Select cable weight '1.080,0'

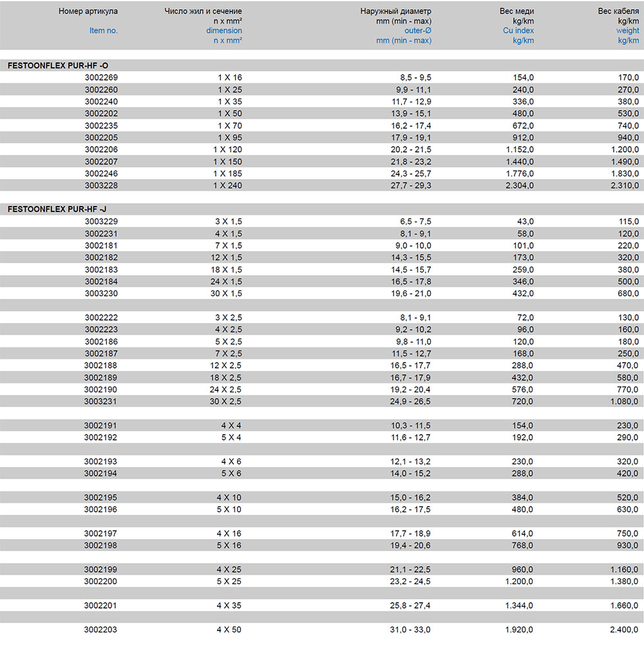tap(624, 401)
